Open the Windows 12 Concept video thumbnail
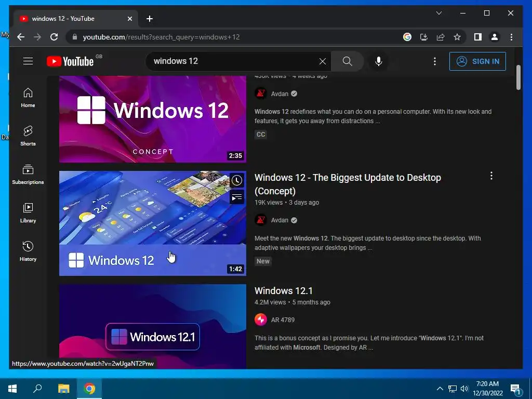The width and height of the screenshot is (532, 399). [x=153, y=119]
